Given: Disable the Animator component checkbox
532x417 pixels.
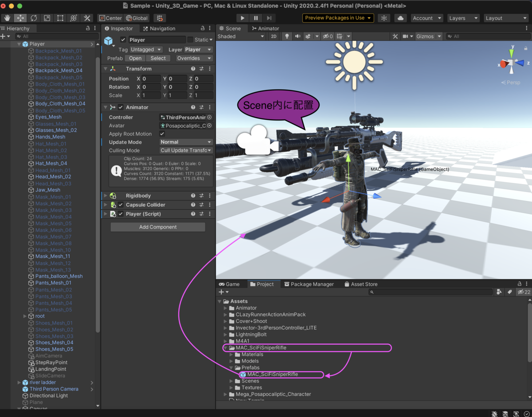Looking at the screenshot, I should coord(121,107).
